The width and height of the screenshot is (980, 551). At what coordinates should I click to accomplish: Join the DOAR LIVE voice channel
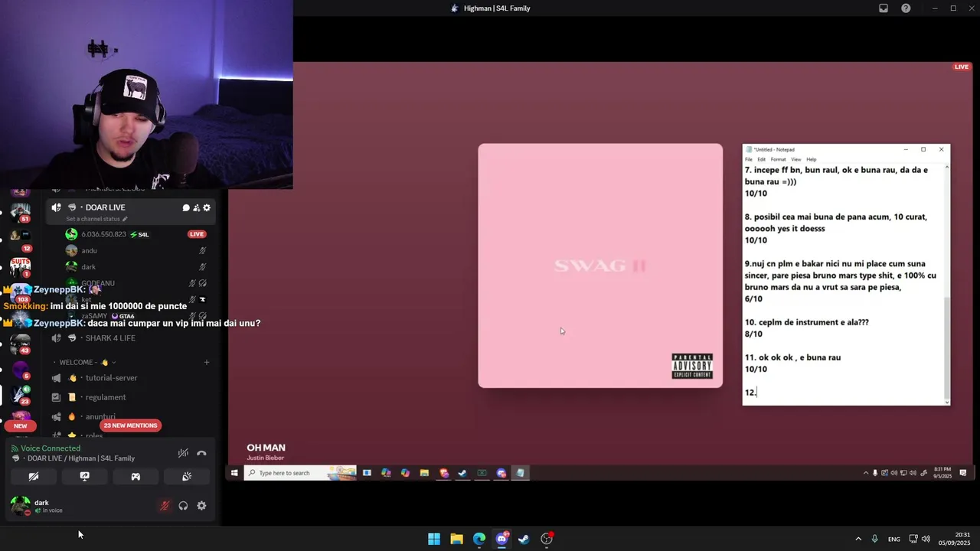coord(105,207)
